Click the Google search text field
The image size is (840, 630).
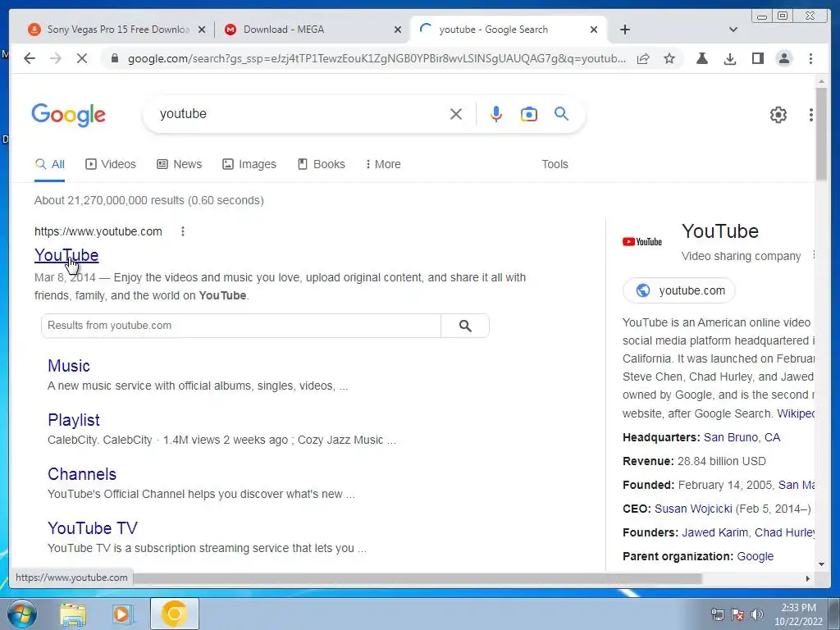tap(300, 114)
